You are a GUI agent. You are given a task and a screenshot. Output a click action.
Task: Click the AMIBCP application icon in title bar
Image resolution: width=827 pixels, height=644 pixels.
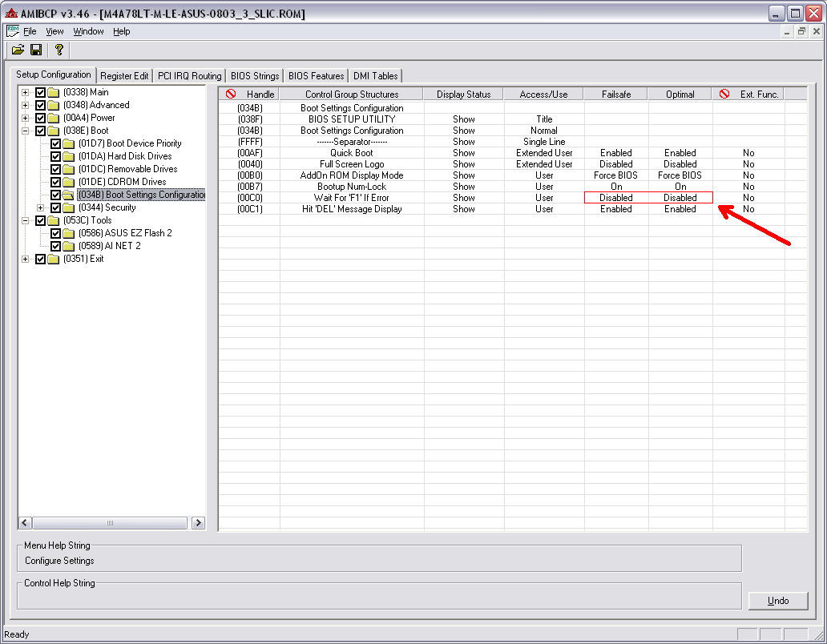(11, 13)
